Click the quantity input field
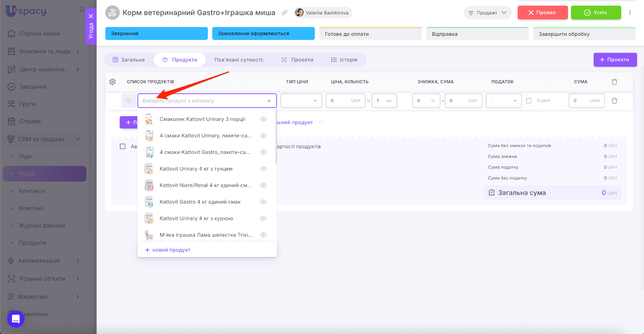The width and height of the screenshot is (644, 334). [384, 101]
